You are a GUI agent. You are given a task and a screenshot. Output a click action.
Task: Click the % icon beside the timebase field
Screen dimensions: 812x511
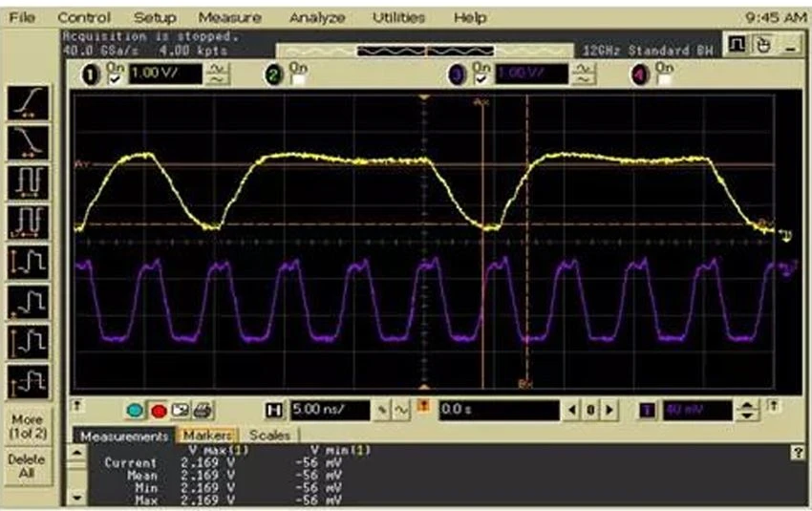pyautogui.click(x=382, y=411)
